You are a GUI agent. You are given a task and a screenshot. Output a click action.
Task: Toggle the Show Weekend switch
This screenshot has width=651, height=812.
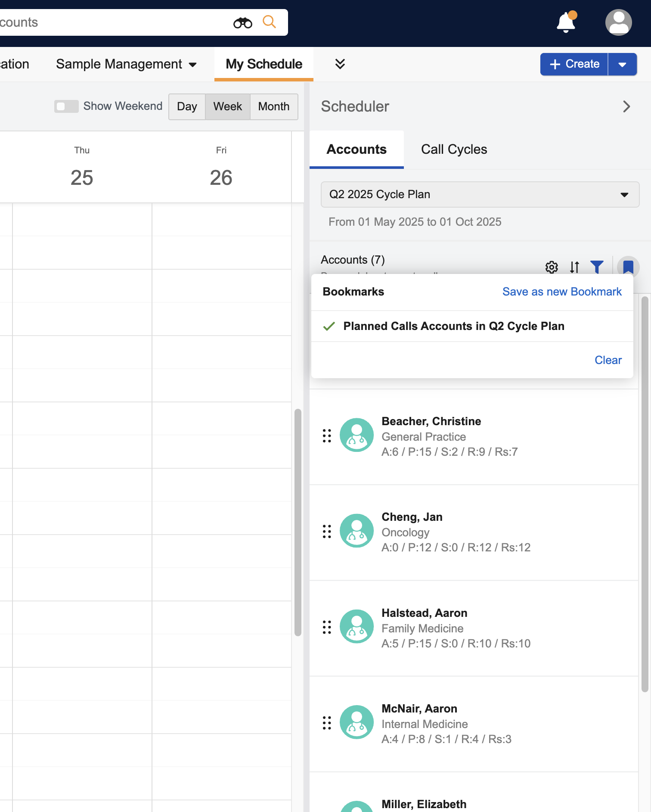click(x=66, y=106)
